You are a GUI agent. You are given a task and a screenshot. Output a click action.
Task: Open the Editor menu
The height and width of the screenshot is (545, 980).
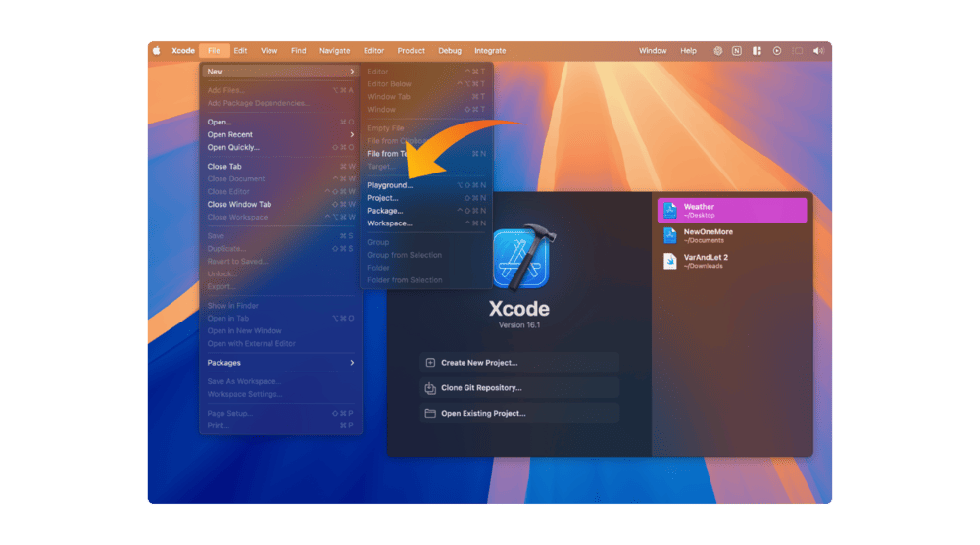[x=373, y=51]
